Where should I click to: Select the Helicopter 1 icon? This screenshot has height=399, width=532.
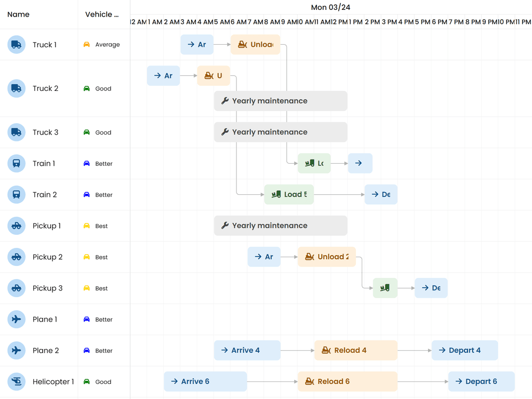point(16,381)
